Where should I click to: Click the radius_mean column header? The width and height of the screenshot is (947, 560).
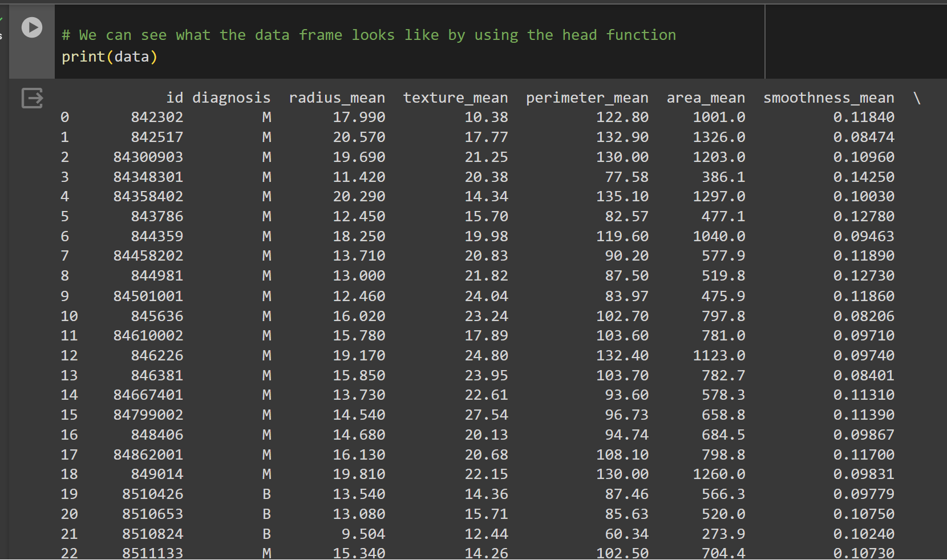(x=337, y=98)
